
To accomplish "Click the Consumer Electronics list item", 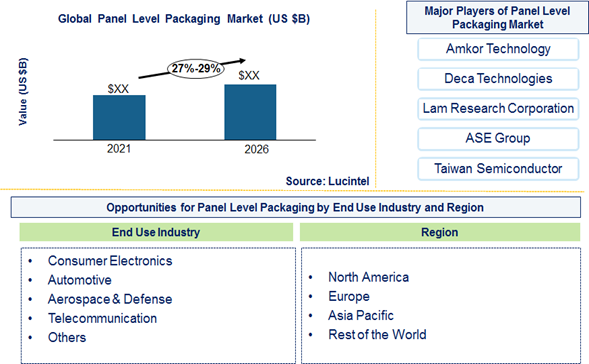I will tap(110, 261).
